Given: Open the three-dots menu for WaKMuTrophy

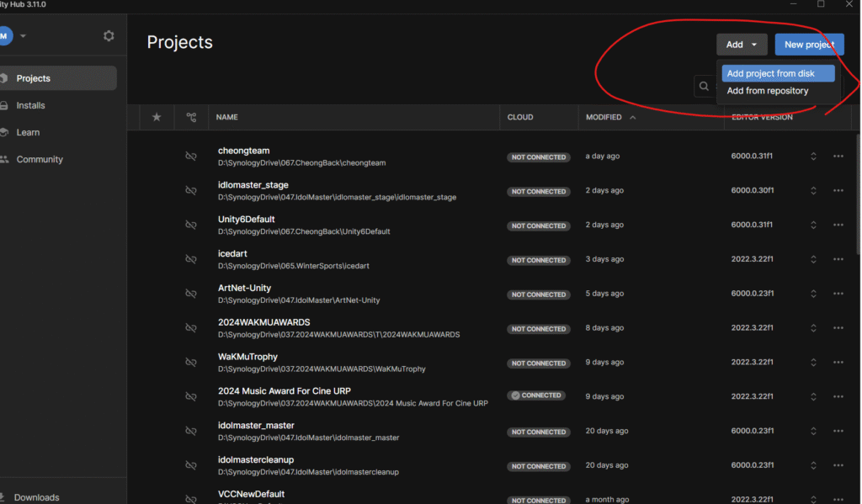Looking at the screenshot, I should (x=838, y=363).
